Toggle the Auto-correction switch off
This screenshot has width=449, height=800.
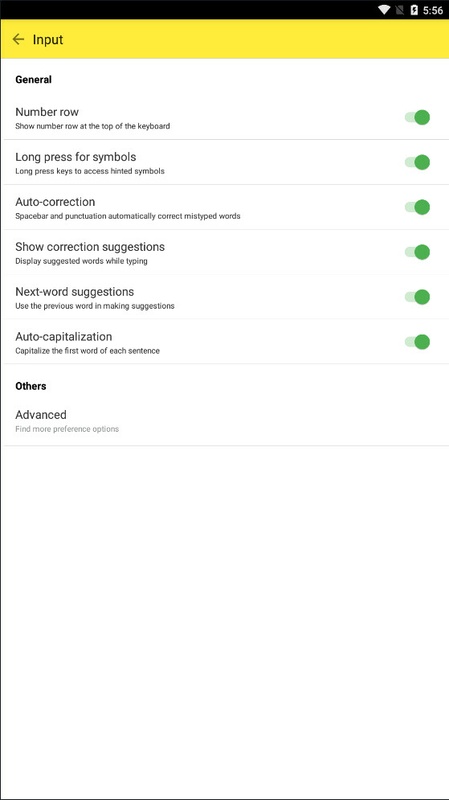click(x=417, y=207)
